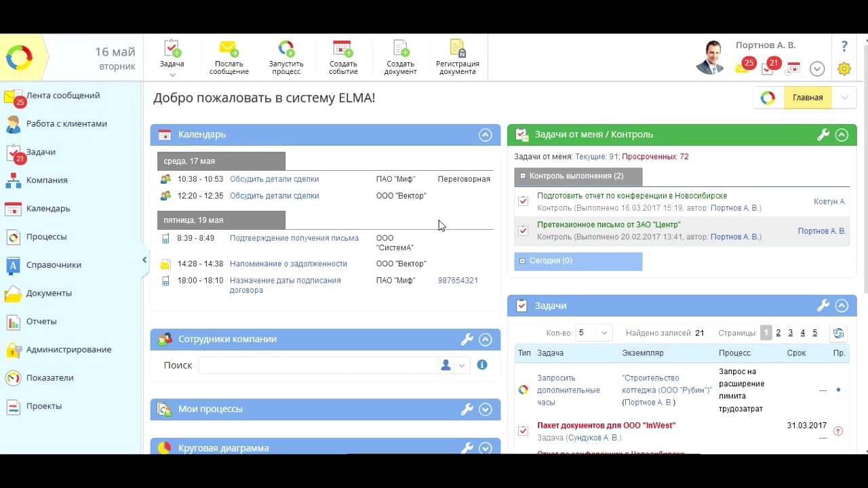
Task: Open Задачи section in sidebar
Action: point(41,152)
